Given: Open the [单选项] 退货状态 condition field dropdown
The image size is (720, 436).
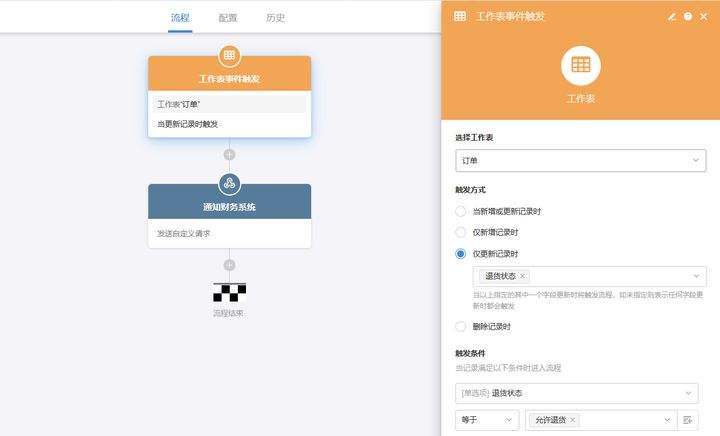Looking at the screenshot, I should [577, 393].
